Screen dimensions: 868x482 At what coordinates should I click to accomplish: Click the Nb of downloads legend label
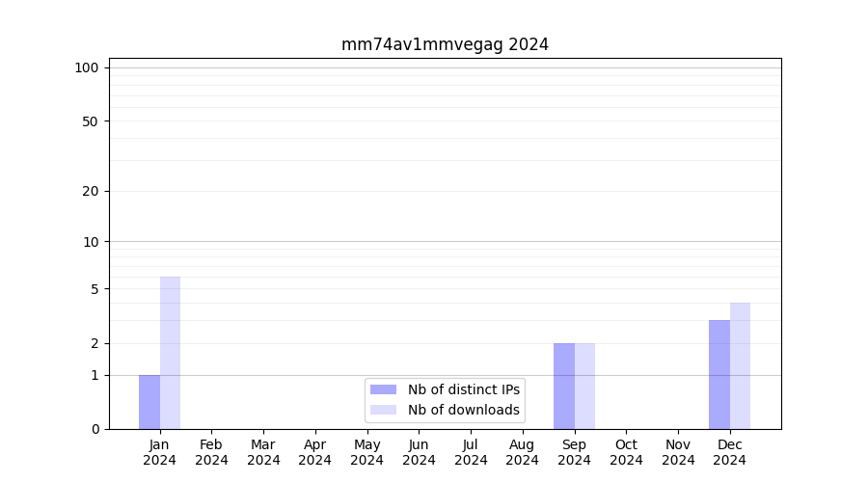pos(463,410)
